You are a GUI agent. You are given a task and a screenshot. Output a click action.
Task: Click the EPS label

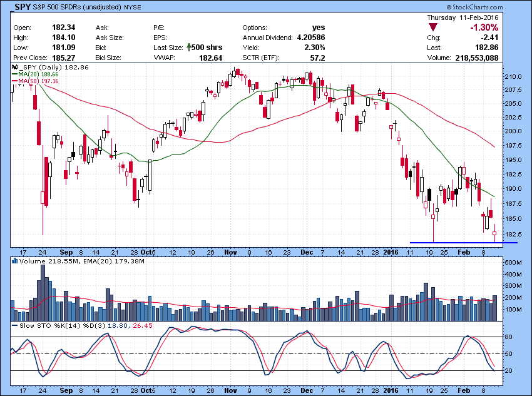(160, 38)
